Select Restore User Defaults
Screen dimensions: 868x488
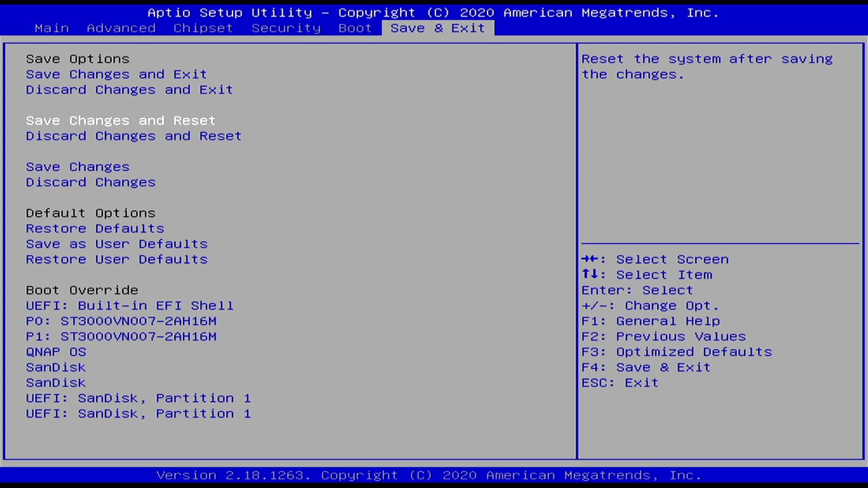pyautogui.click(x=117, y=259)
